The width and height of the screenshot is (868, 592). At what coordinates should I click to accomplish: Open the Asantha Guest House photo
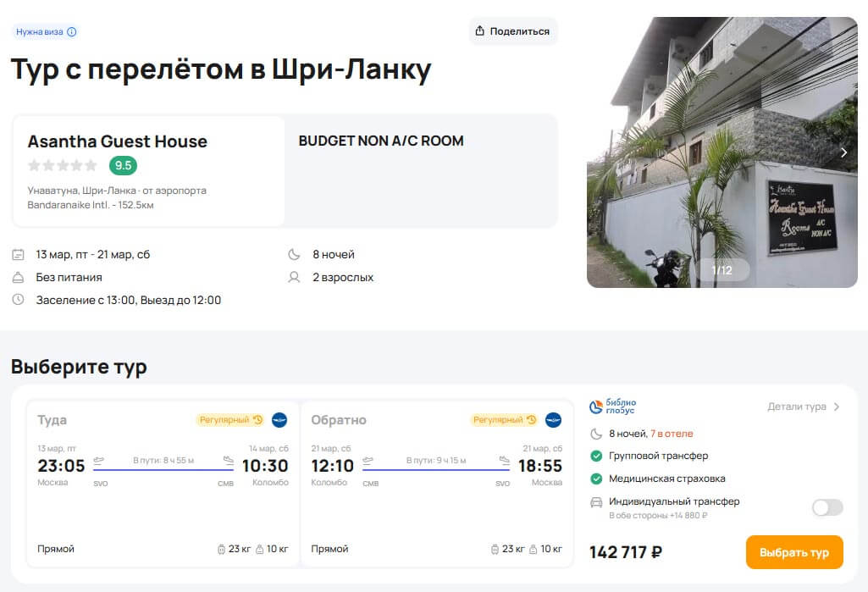(x=721, y=152)
